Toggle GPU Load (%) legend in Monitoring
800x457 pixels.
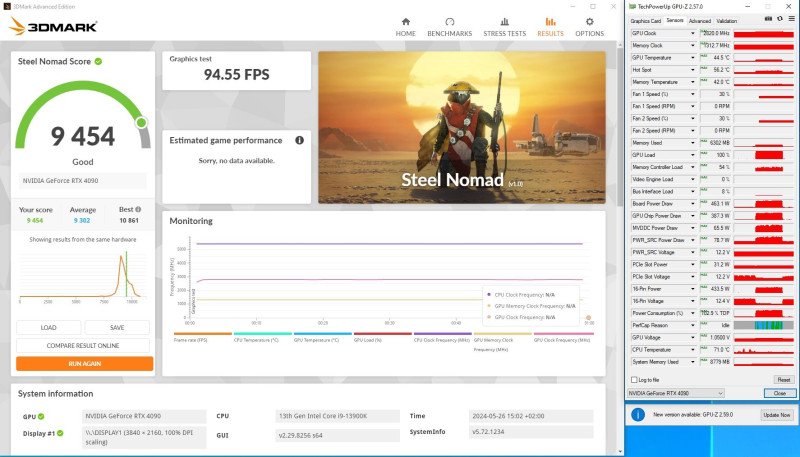(x=383, y=337)
